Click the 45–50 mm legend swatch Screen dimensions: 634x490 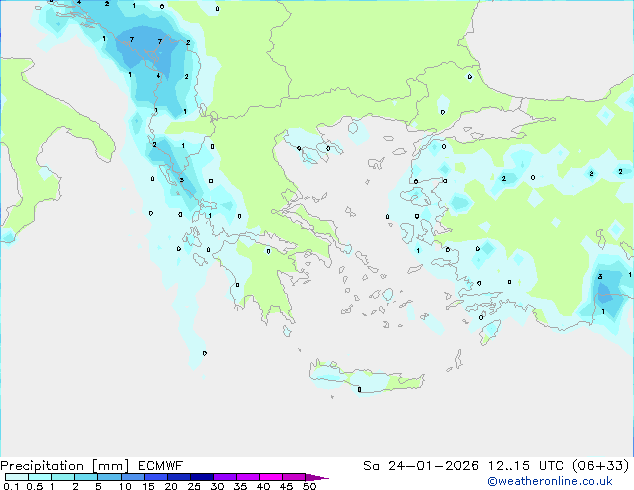(294, 477)
